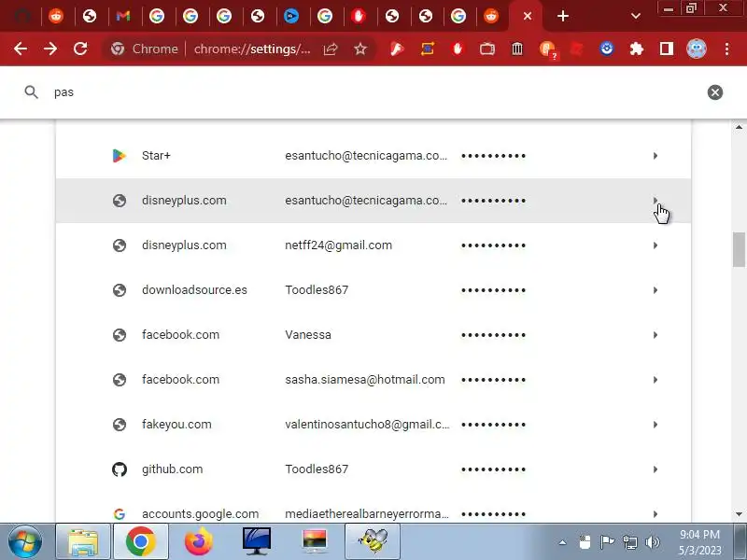Click the 'accounts.google.com' site name
The image size is (747, 560).
pyautogui.click(x=200, y=514)
